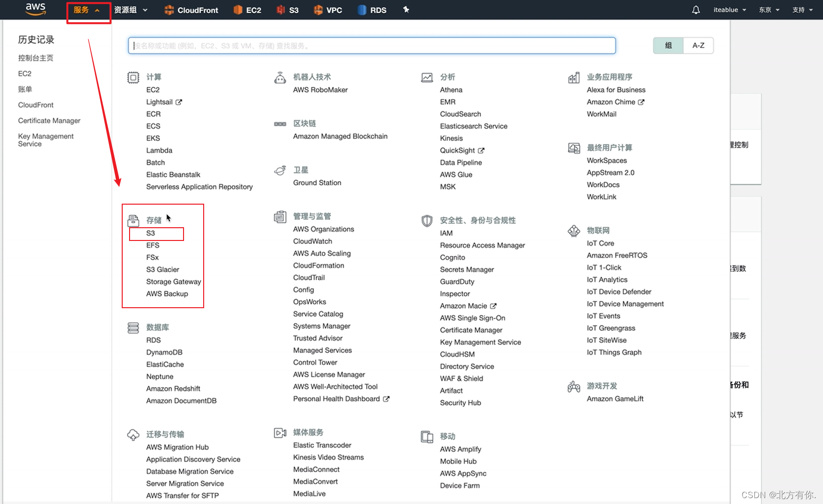Open the CloudFront shortcut in top bar
Viewport: 823px width, 504px height.
pyautogui.click(x=191, y=10)
